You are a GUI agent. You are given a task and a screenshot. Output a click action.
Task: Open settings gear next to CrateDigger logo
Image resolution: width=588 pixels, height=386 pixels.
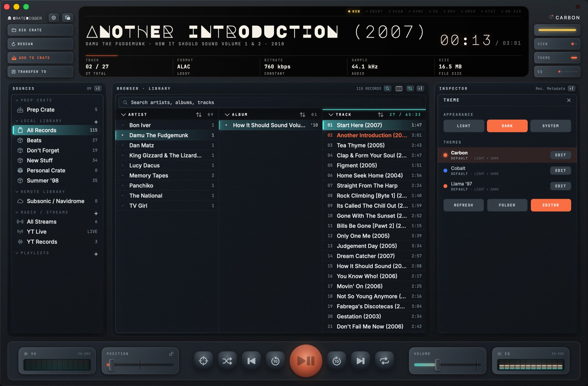tap(54, 18)
